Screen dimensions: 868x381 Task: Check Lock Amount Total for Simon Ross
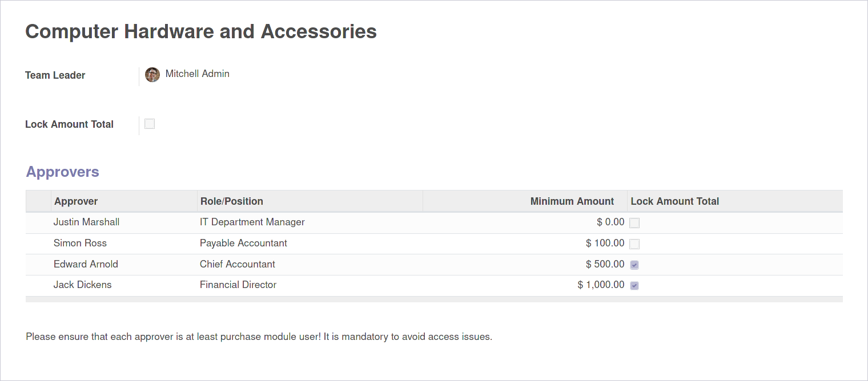[x=634, y=244]
